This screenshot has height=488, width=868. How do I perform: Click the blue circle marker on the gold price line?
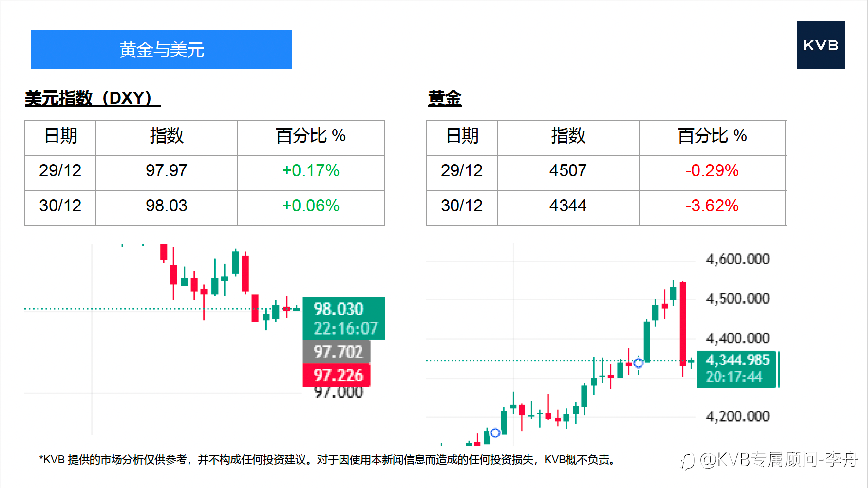(638, 363)
